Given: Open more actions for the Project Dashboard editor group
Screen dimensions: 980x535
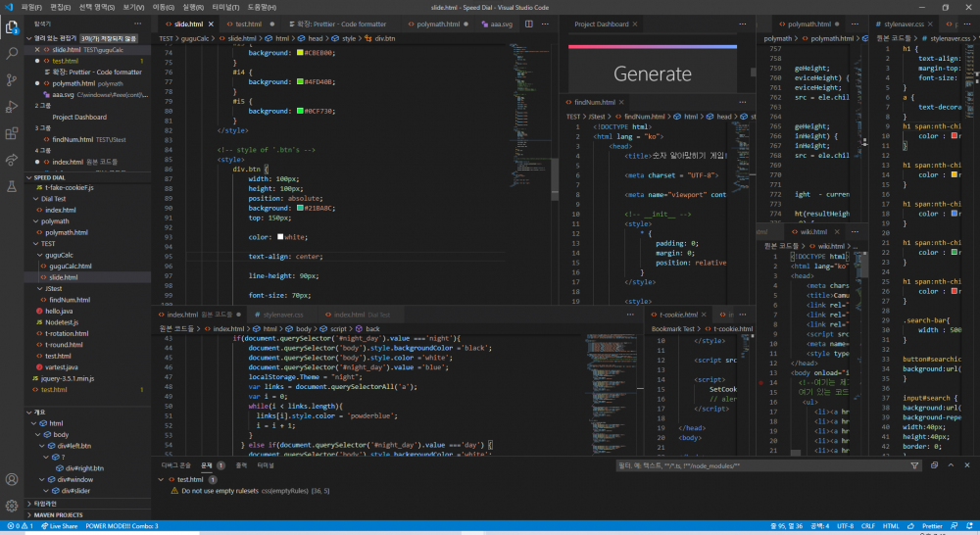Looking at the screenshot, I should pos(743,24).
